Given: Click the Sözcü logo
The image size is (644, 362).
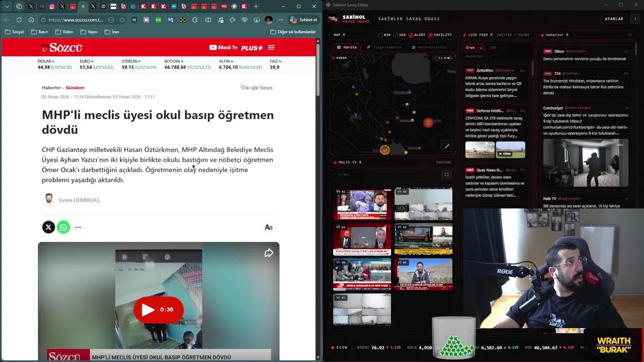Looking at the screenshot, I should 62,48.
